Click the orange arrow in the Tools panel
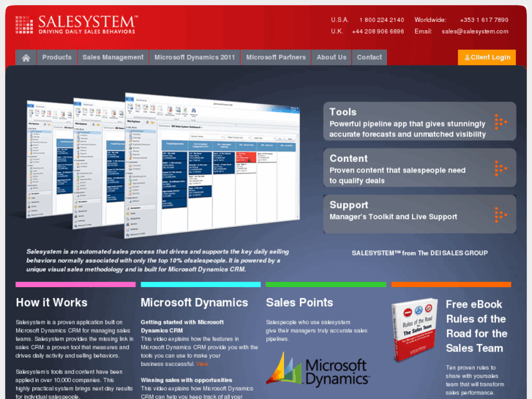 coord(501,122)
